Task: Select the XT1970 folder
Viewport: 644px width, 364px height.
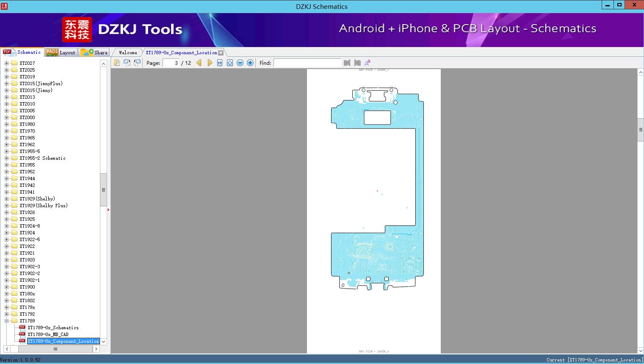Action: tap(27, 131)
